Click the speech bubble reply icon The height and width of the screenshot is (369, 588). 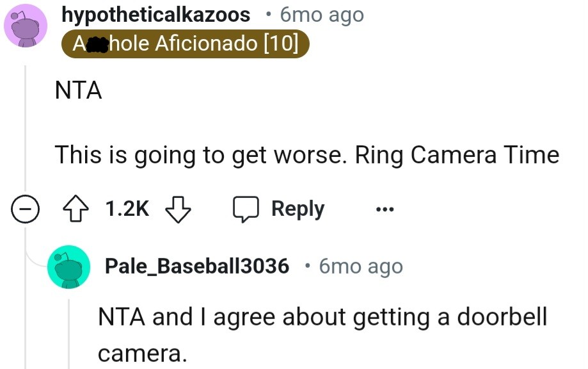(x=246, y=209)
